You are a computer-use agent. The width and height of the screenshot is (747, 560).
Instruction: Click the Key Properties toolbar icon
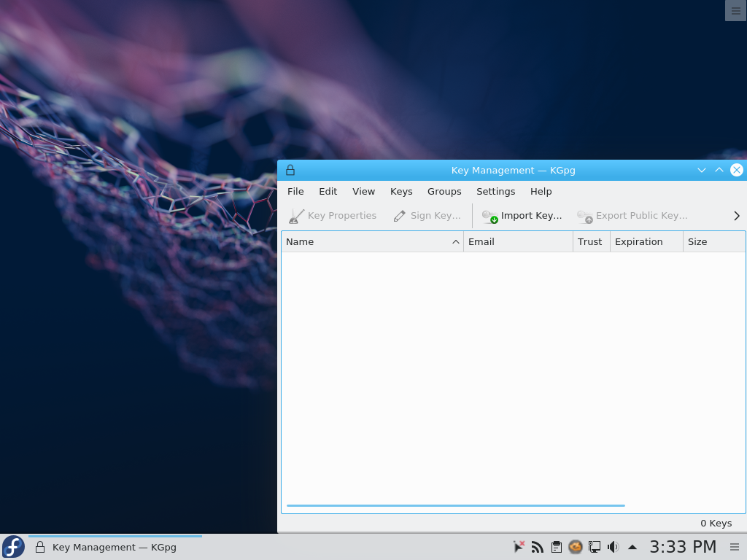point(296,216)
